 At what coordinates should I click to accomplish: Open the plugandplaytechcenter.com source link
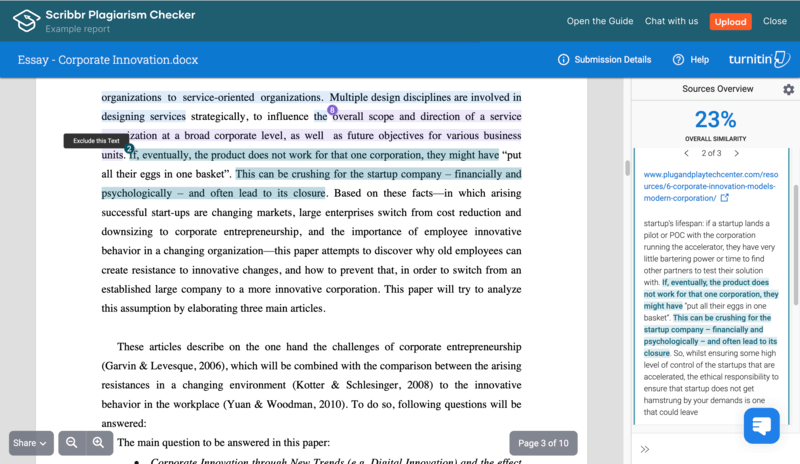click(x=710, y=186)
